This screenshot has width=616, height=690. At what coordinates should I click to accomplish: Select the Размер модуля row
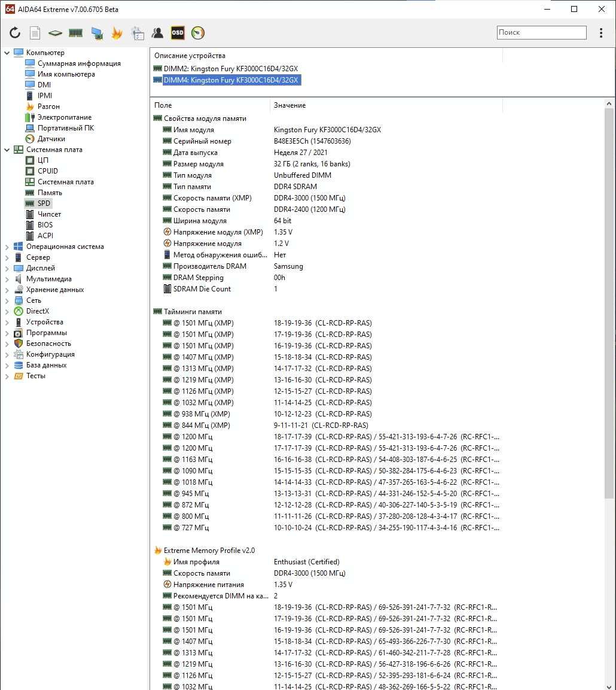click(326, 164)
